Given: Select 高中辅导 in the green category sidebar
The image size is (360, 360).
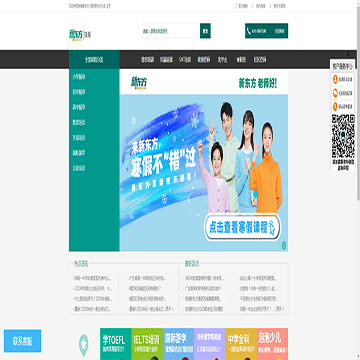Looking at the screenshot, I should point(79,107).
